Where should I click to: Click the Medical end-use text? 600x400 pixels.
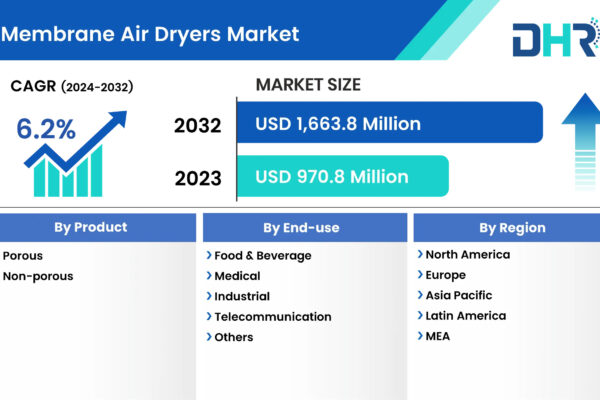(x=237, y=276)
